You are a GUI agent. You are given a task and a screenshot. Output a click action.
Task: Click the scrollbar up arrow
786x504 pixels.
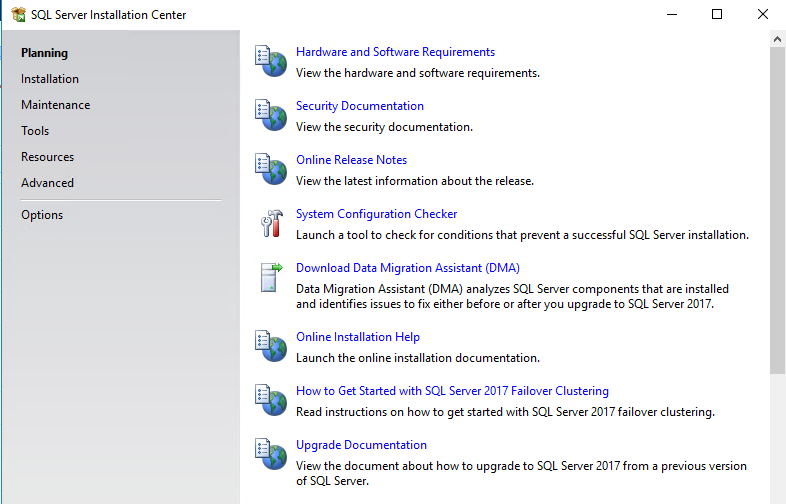click(x=777, y=39)
